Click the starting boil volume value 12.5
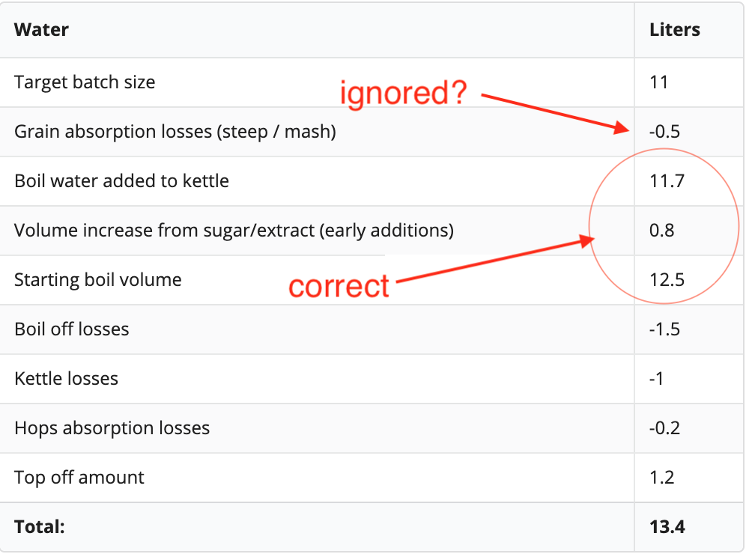The height and width of the screenshot is (560, 752). click(x=667, y=280)
